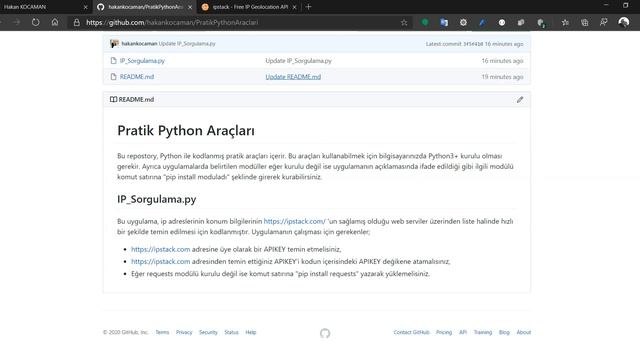640x360 pixels.
Task: Open the shield extension icon
Action: (x=541, y=23)
